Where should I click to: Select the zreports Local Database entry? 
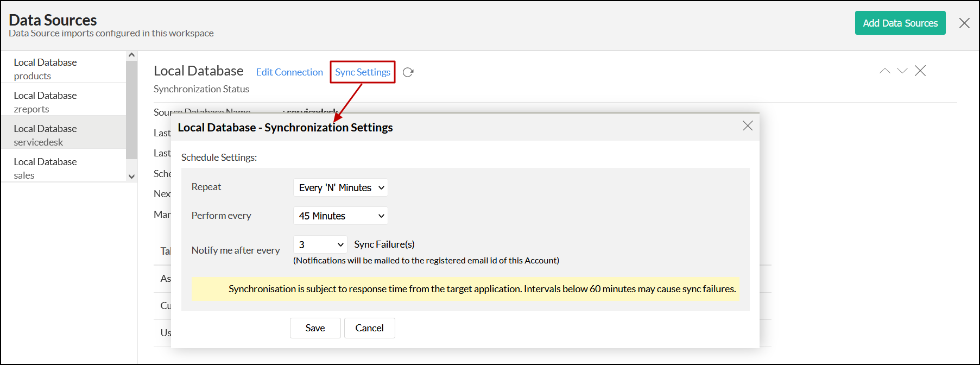(46, 102)
